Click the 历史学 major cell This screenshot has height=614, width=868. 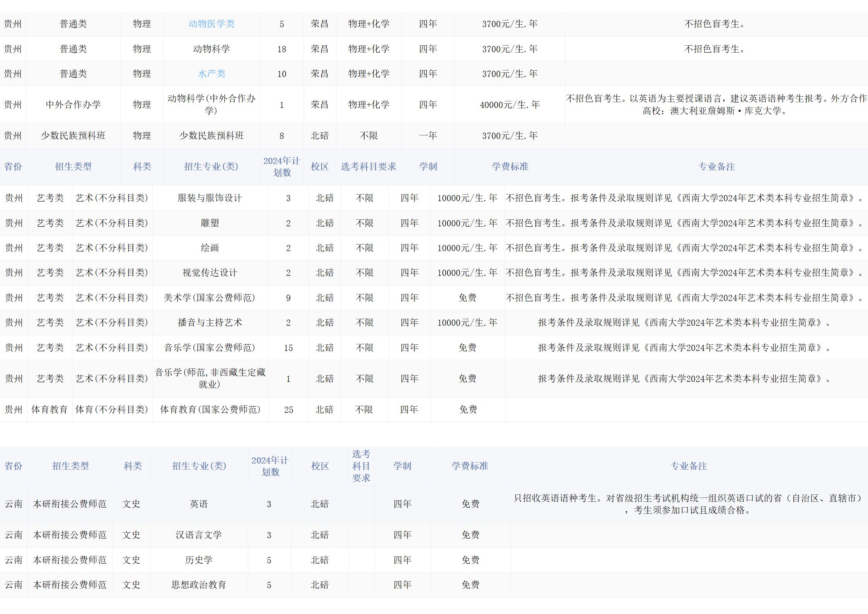(x=199, y=560)
